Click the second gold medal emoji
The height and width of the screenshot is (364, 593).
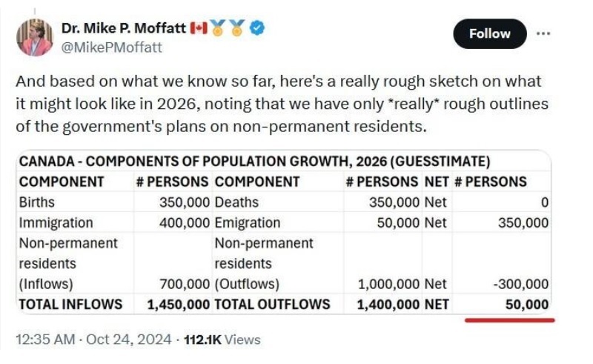click(237, 28)
